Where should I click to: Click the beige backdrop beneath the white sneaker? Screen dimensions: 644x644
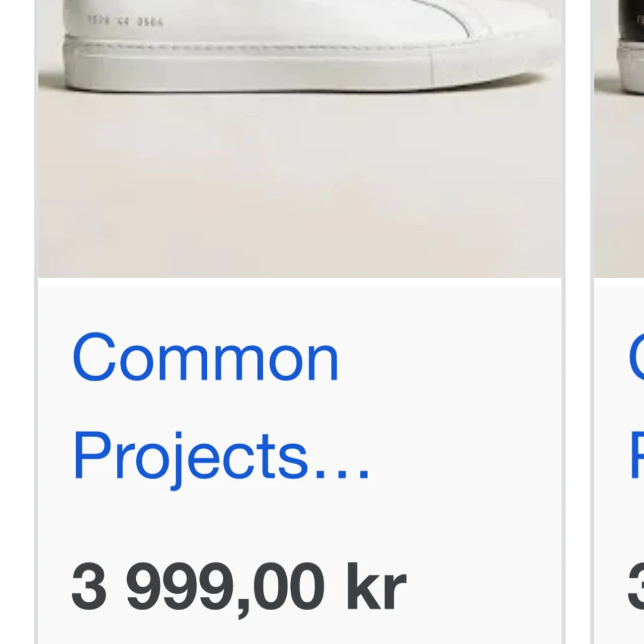(x=300, y=185)
